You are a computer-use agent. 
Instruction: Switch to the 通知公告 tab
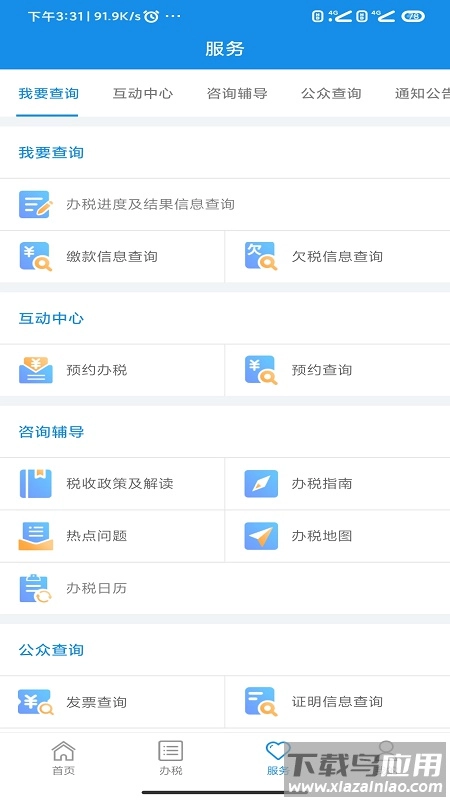coord(422,94)
